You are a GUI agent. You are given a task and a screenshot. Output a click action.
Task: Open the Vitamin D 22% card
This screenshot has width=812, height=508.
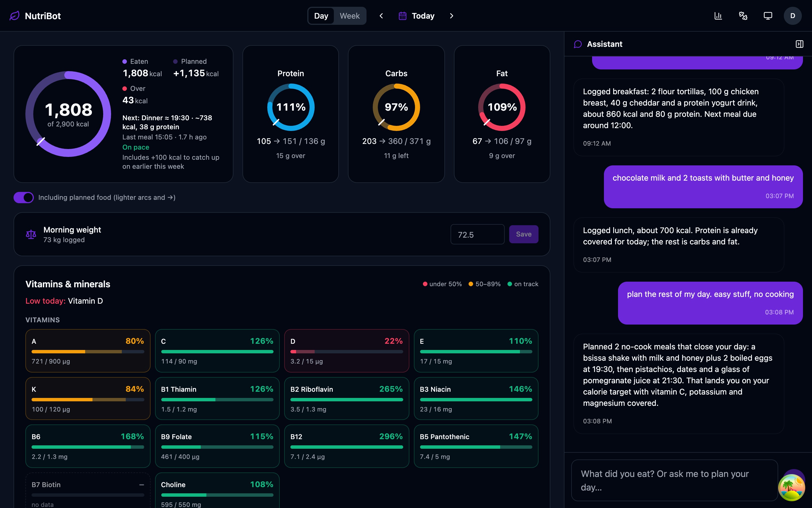[x=347, y=351]
